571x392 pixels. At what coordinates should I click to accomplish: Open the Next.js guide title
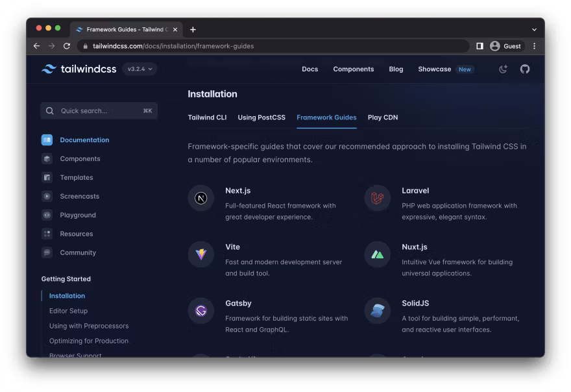point(237,191)
